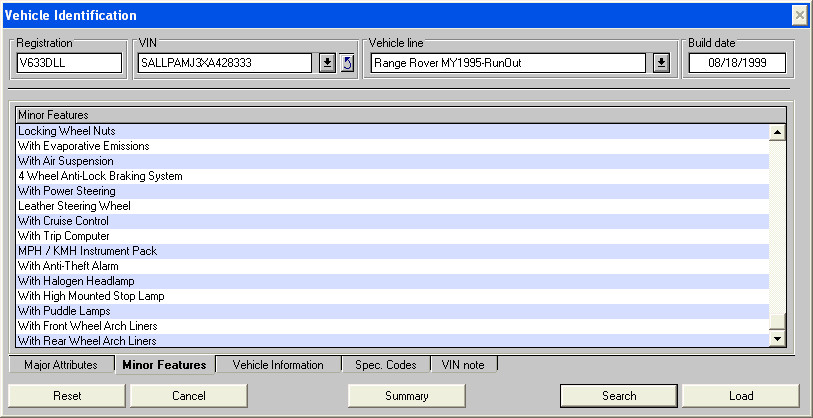Select the With Cruise Control row
813x418 pixels.
393,221
